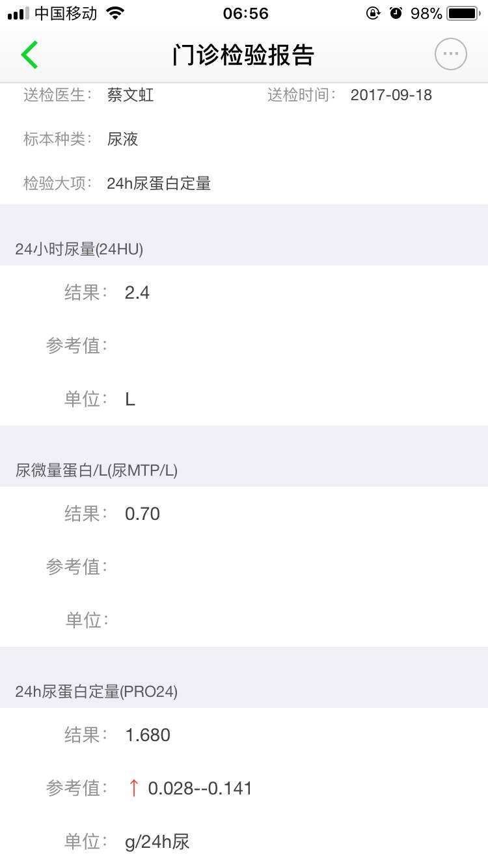Tap the 门诊检验报告 page title
This screenshot has width=488, height=868.
[x=243, y=55]
